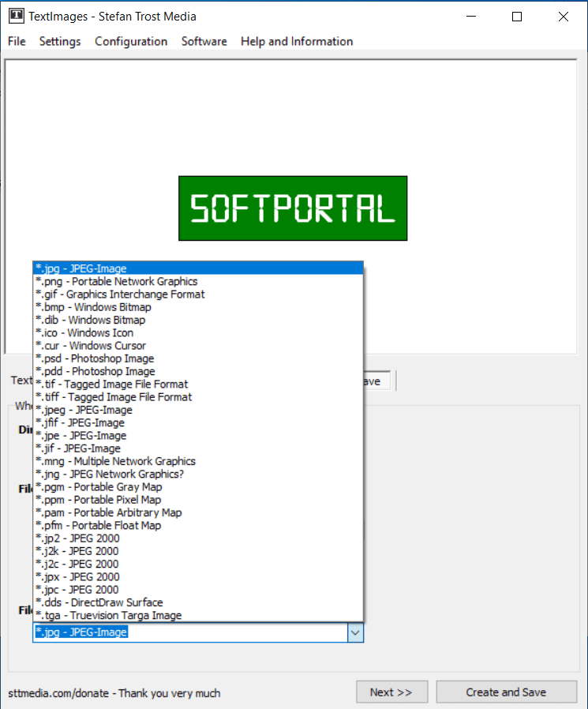Select *.dib - Windows Bitmap

coord(198,320)
